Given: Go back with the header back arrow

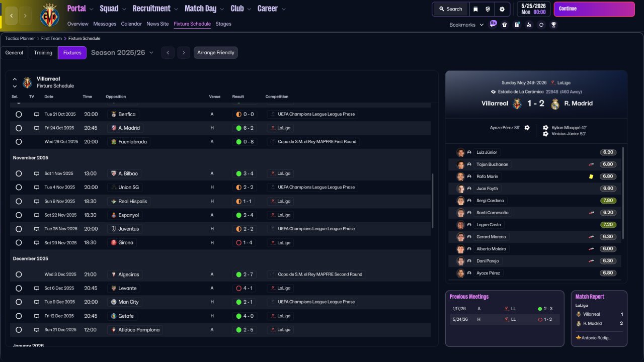Looking at the screenshot, I should tap(12, 16).
